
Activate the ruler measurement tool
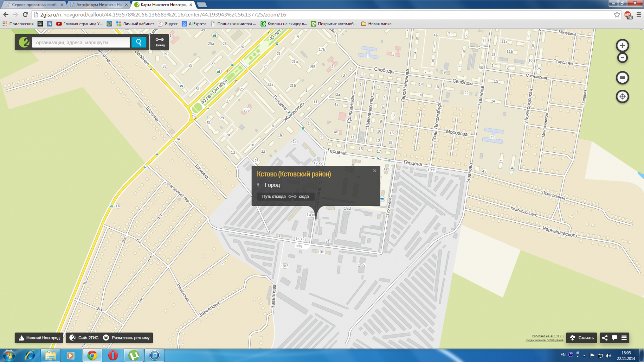coord(622,78)
